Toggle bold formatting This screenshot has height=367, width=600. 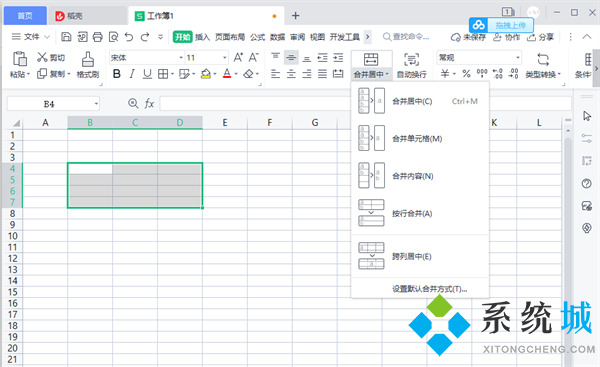pyautogui.click(x=117, y=73)
